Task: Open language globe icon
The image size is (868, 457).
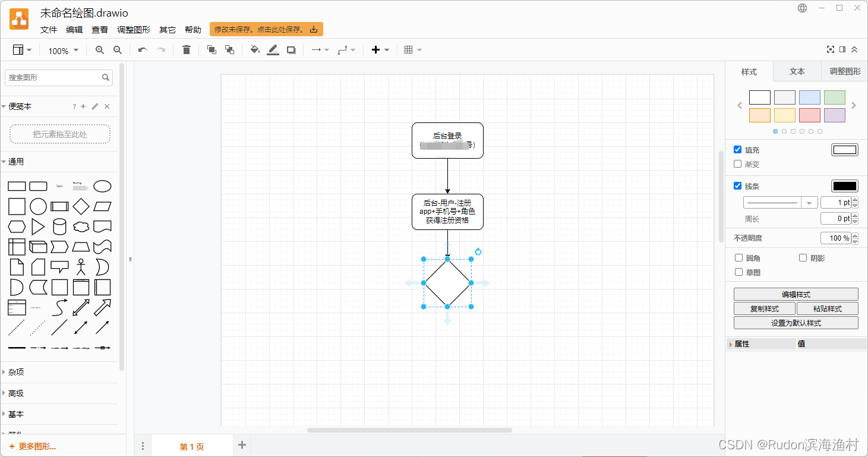Action: pos(802,8)
